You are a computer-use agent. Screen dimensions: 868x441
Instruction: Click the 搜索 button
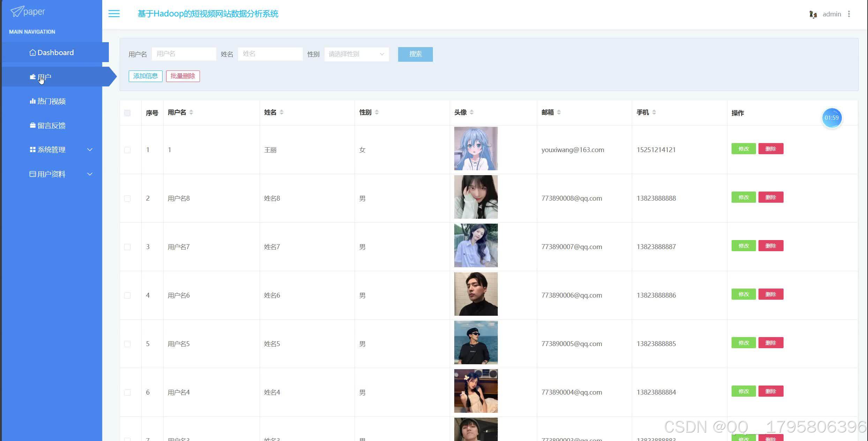415,54
